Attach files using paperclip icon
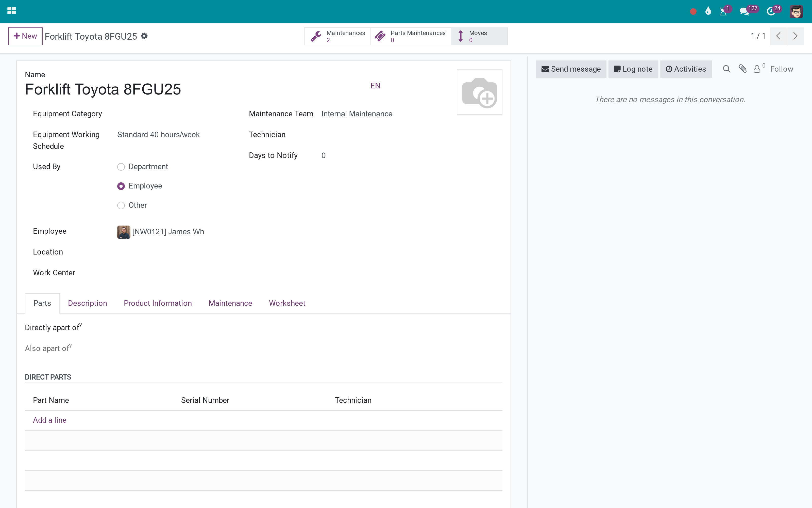This screenshot has height=508, width=812. [x=742, y=69]
